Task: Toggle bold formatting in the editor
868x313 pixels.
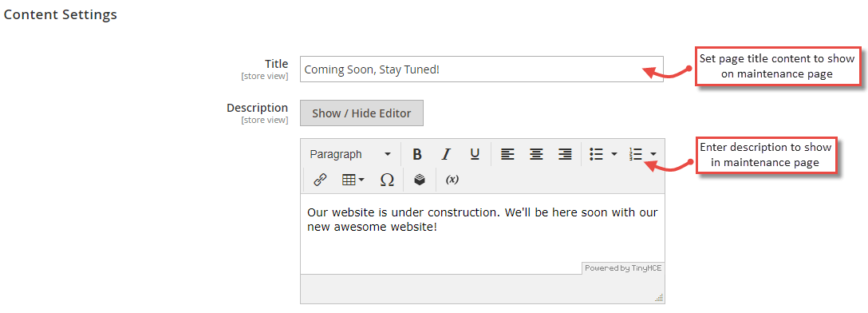Action: tap(417, 154)
